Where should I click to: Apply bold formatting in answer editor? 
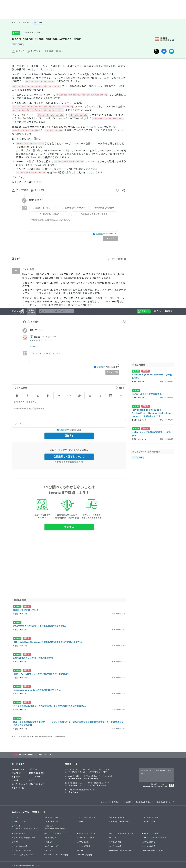pos(17,396)
